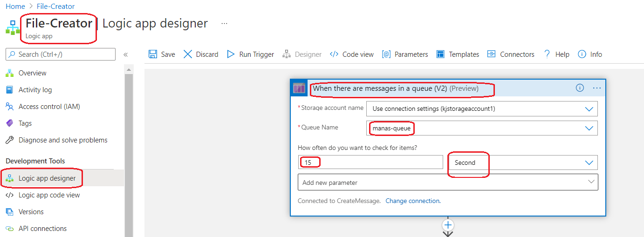Click the File-Creator breadcrumb link
This screenshot has width=644, height=237.
[x=55, y=7]
